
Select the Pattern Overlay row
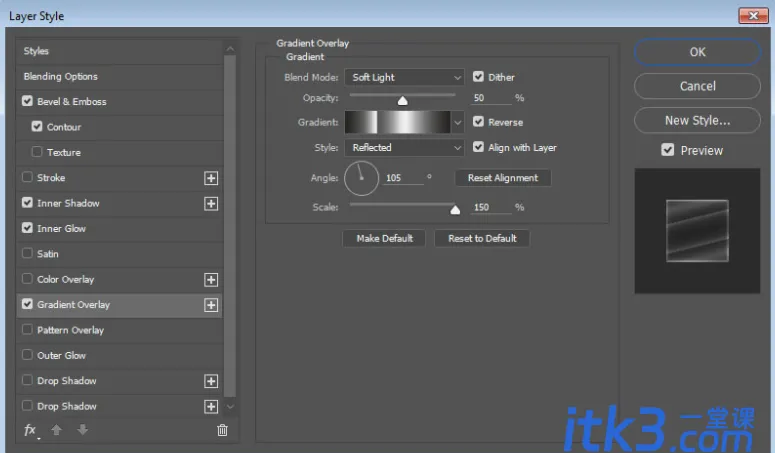click(120, 330)
